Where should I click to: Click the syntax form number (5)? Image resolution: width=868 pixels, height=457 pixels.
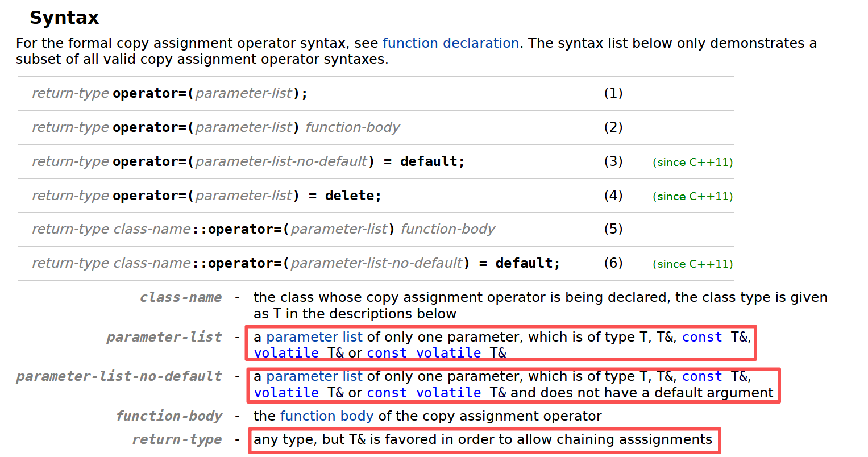613,229
